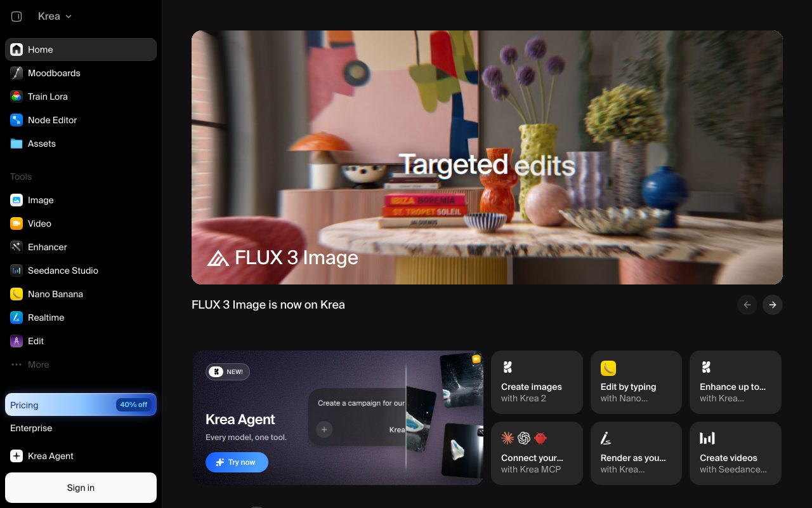Open the Moodboards icon
Screen dimensions: 812x508
pos(16,73)
